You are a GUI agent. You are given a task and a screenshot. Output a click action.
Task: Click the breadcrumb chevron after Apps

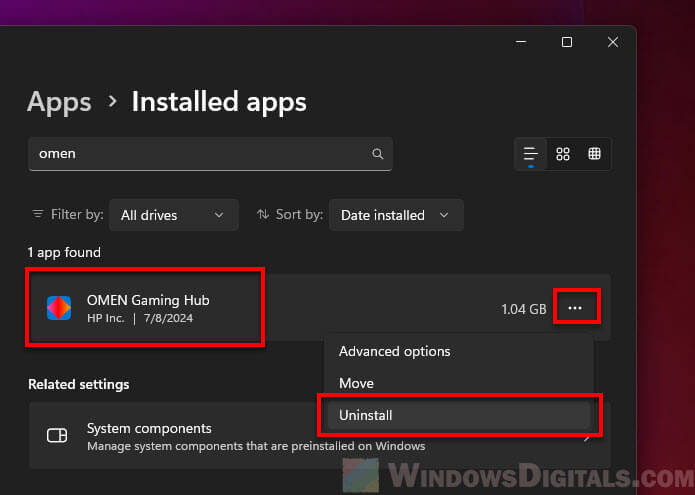point(113,101)
